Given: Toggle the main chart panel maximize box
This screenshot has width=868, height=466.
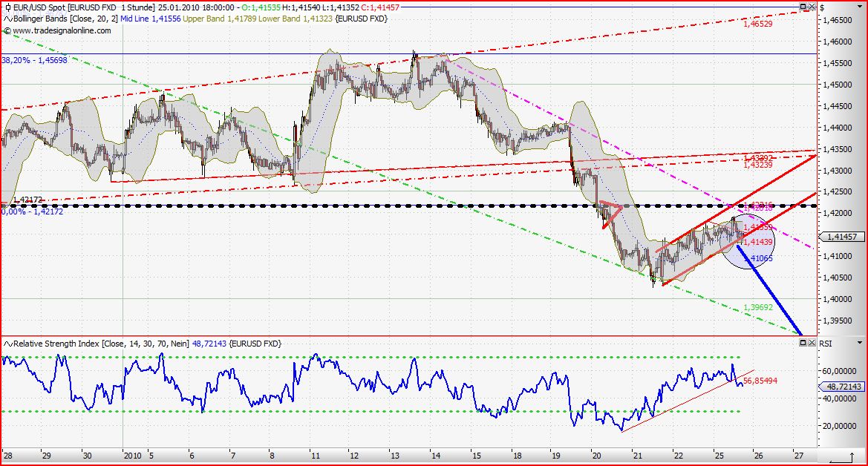Looking at the screenshot, I should 802,7.
